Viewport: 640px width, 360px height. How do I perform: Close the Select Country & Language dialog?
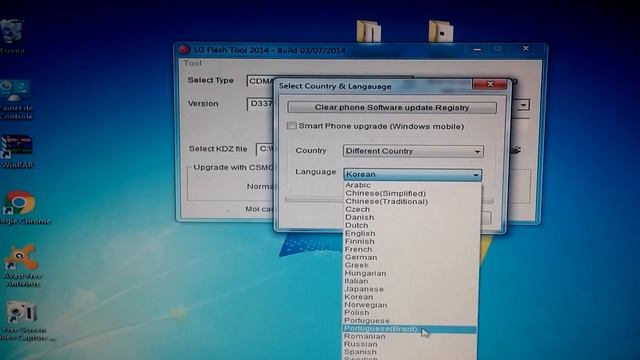[x=489, y=84]
